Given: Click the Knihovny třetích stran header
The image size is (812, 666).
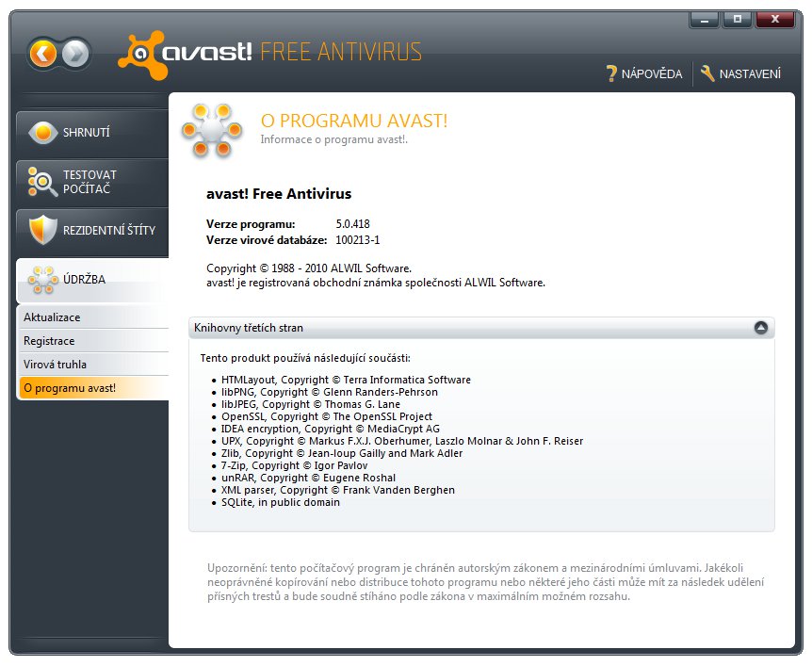Looking at the screenshot, I should [x=481, y=328].
